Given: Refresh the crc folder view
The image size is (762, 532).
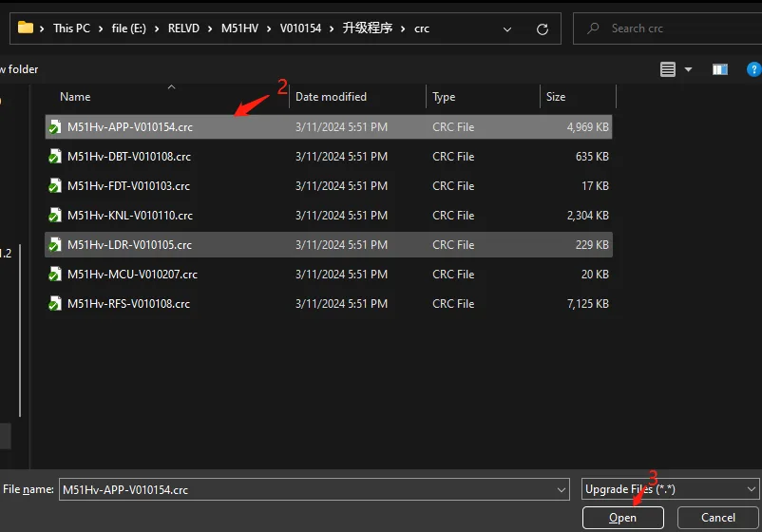Looking at the screenshot, I should tap(543, 29).
